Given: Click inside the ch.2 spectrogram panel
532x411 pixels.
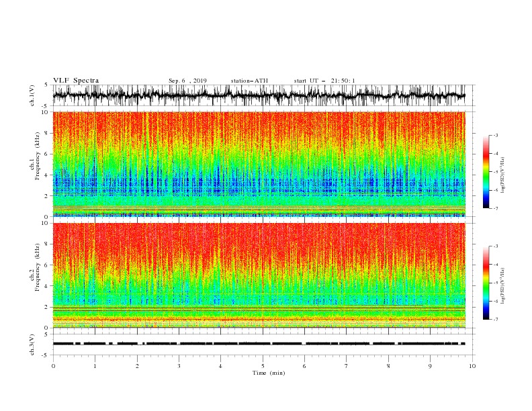Looking at the screenshot, I should pos(259,275).
